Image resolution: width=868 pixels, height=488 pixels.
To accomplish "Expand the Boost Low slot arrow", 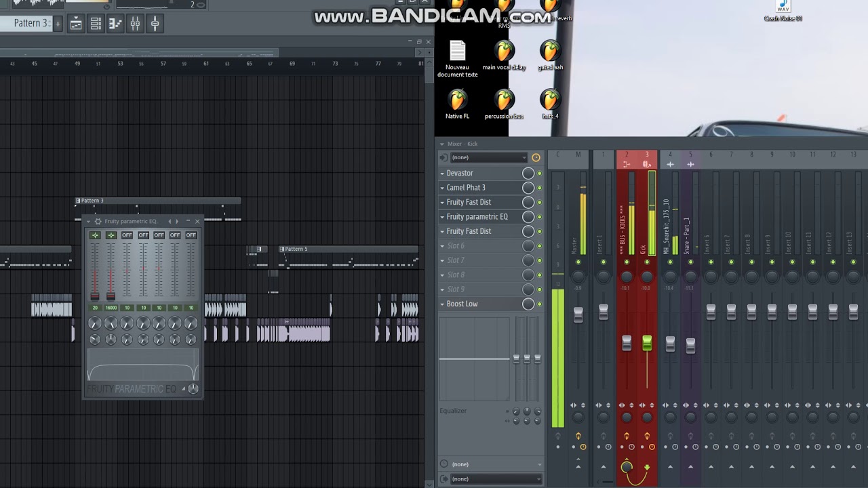I will pyautogui.click(x=443, y=304).
